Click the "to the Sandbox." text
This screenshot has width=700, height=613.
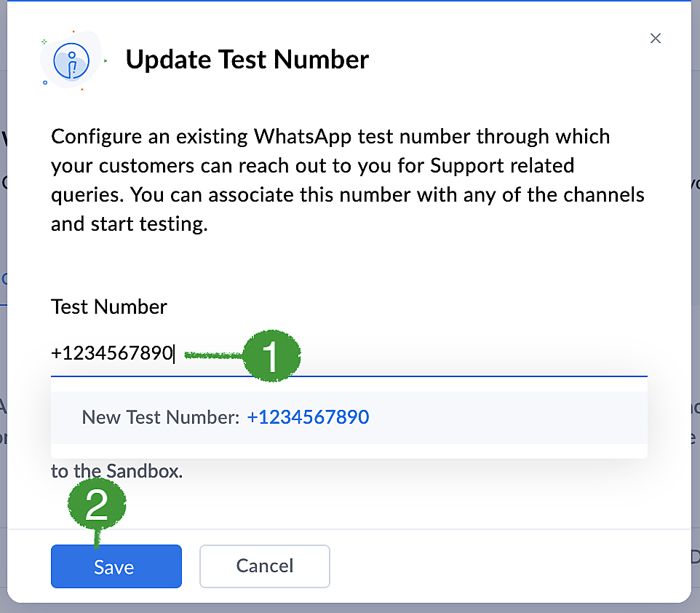tap(116, 472)
